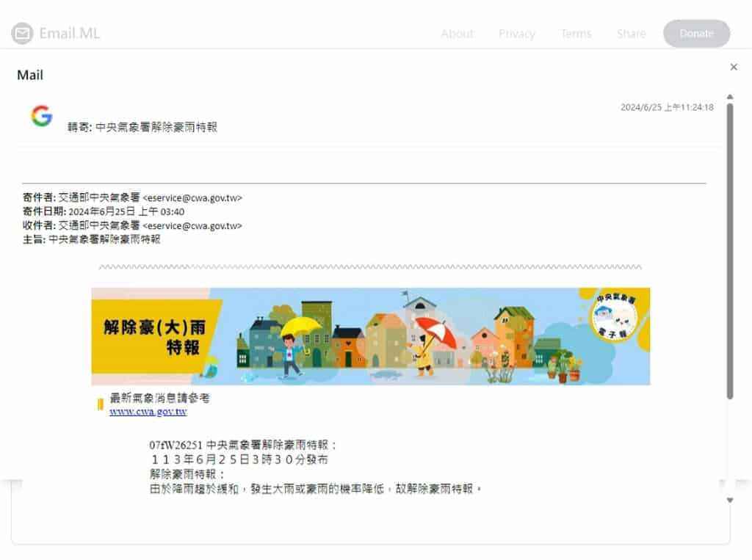Click the timestamp 2024/6/25 上午11:24:18

(x=667, y=107)
